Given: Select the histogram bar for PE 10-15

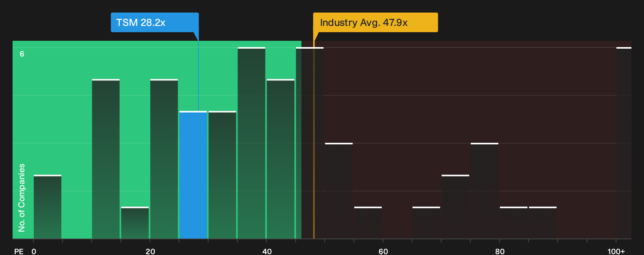Looking at the screenshot, I should click(x=106, y=159).
